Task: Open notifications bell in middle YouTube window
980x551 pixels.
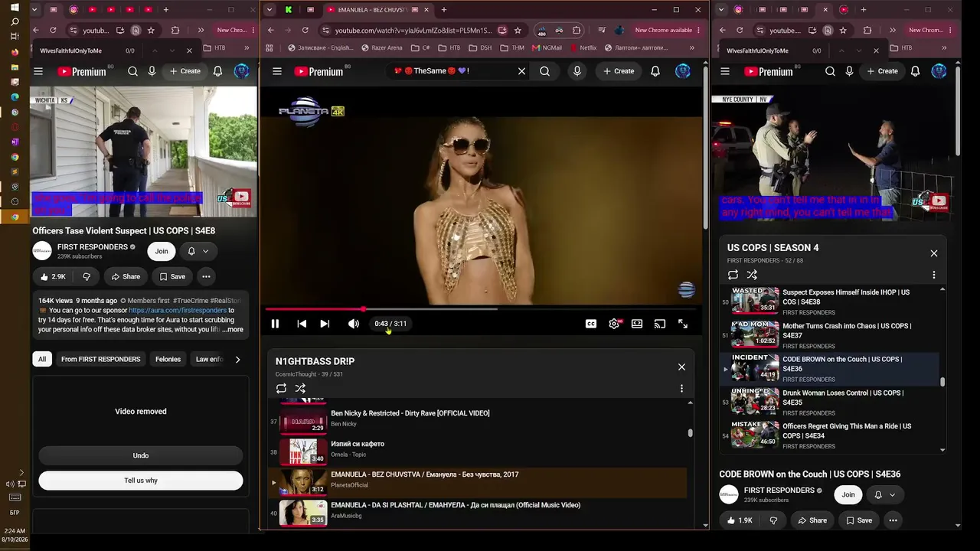Action: [x=655, y=71]
